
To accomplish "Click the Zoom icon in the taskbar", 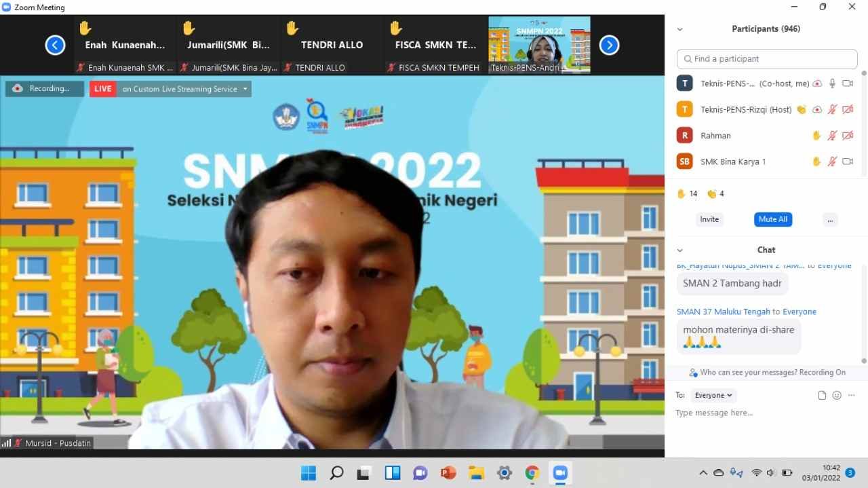I will (x=560, y=473).
